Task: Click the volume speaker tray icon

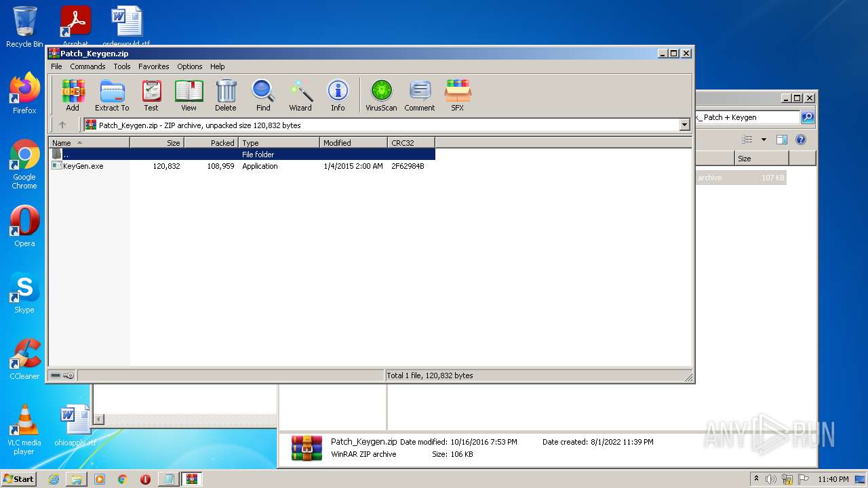Action: click(771, 479)
